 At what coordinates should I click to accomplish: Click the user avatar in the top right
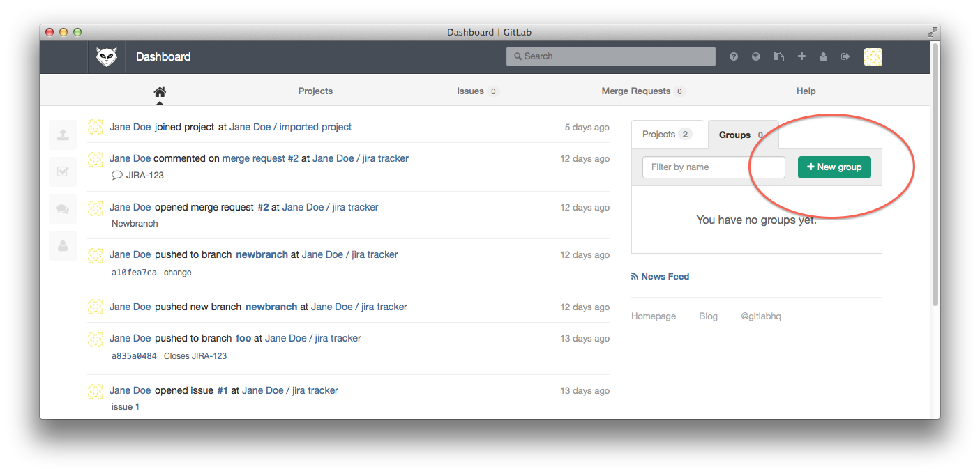tap(873, 56)
